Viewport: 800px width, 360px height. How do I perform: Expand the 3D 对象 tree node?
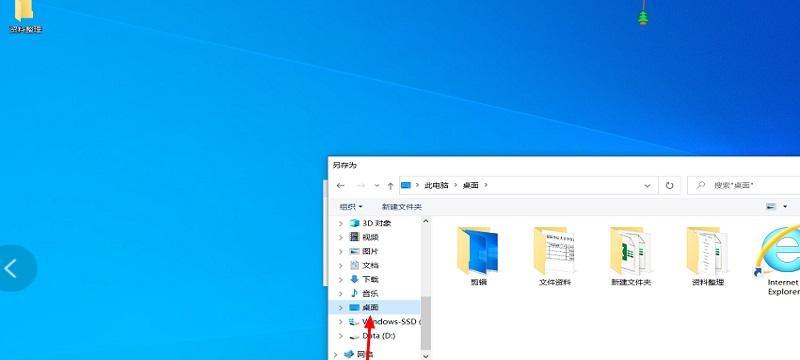[341, 223]
